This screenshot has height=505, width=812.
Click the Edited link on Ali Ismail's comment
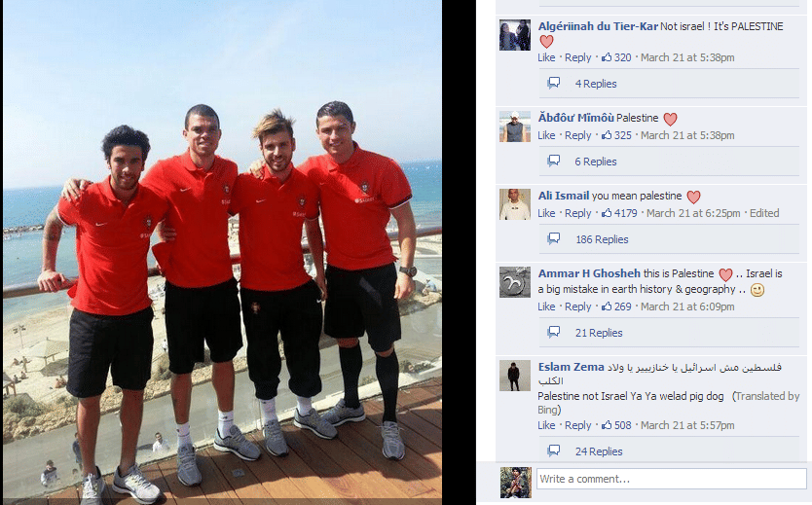764,213
